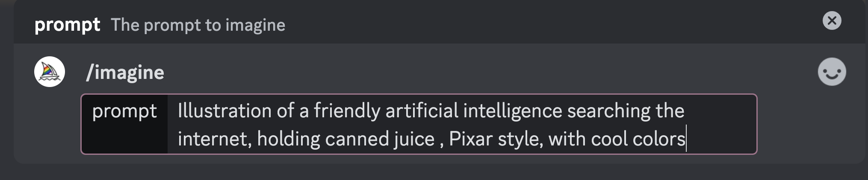
Task: Click the /imagine command name
Action: [x=125, y=73]
